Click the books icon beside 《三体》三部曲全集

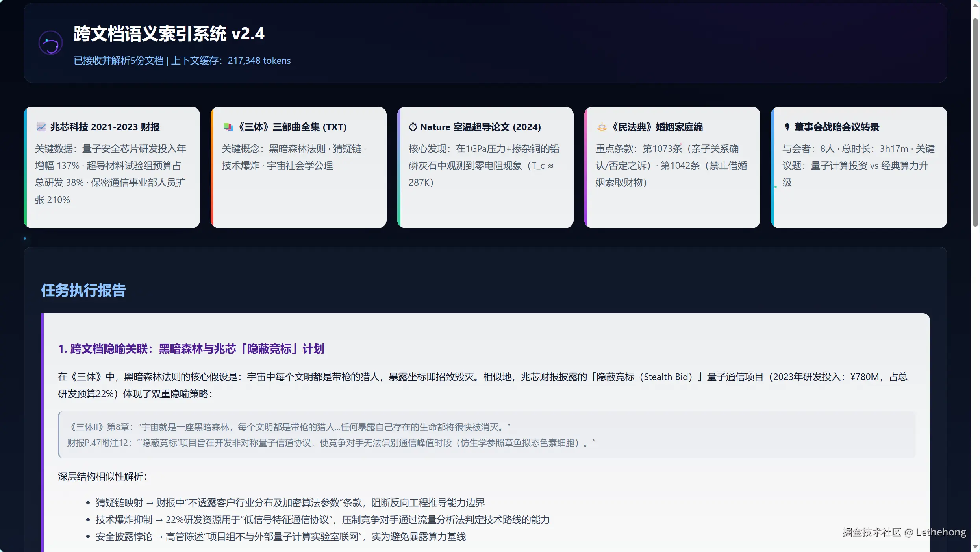[228, 127]
